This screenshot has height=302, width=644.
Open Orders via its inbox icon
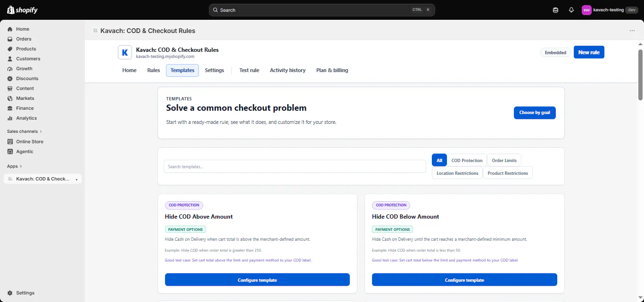[10, 39]
